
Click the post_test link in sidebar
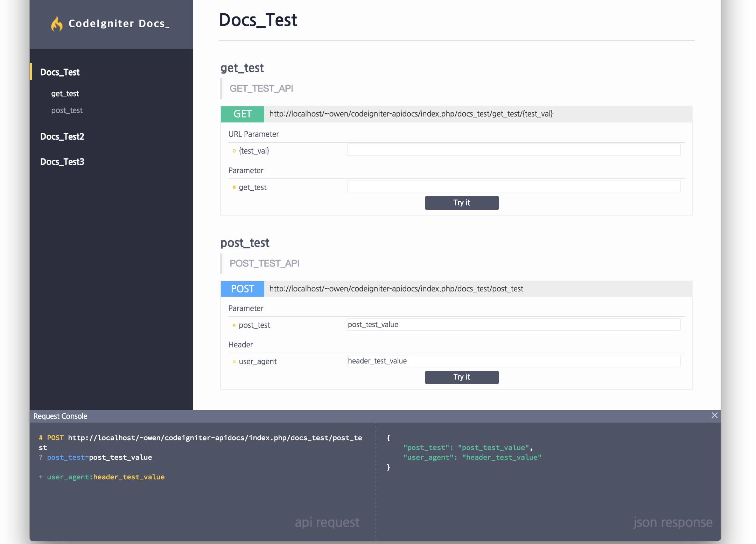coord(66,110)
